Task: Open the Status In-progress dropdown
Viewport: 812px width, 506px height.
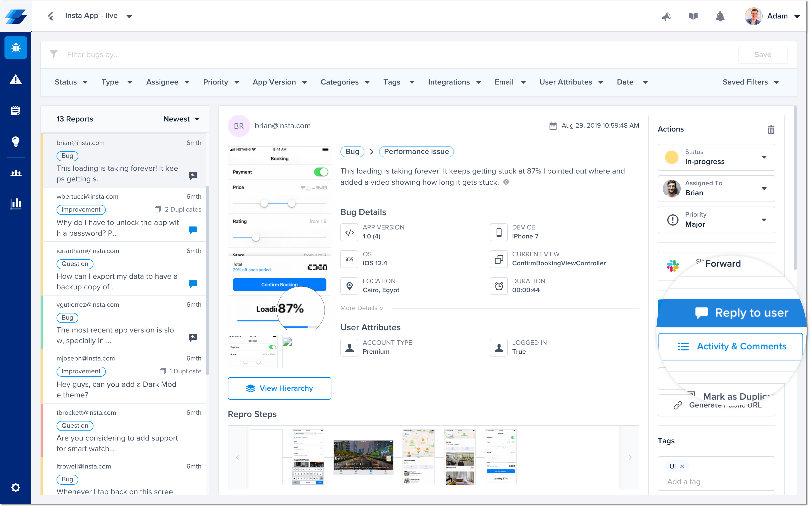Action: pyautogui.click(x=716, y=157)
